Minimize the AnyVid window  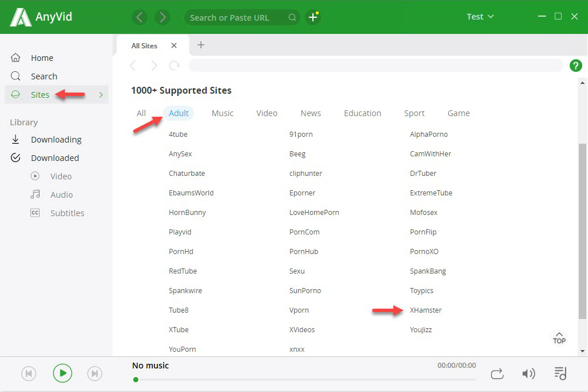(541, 16)
